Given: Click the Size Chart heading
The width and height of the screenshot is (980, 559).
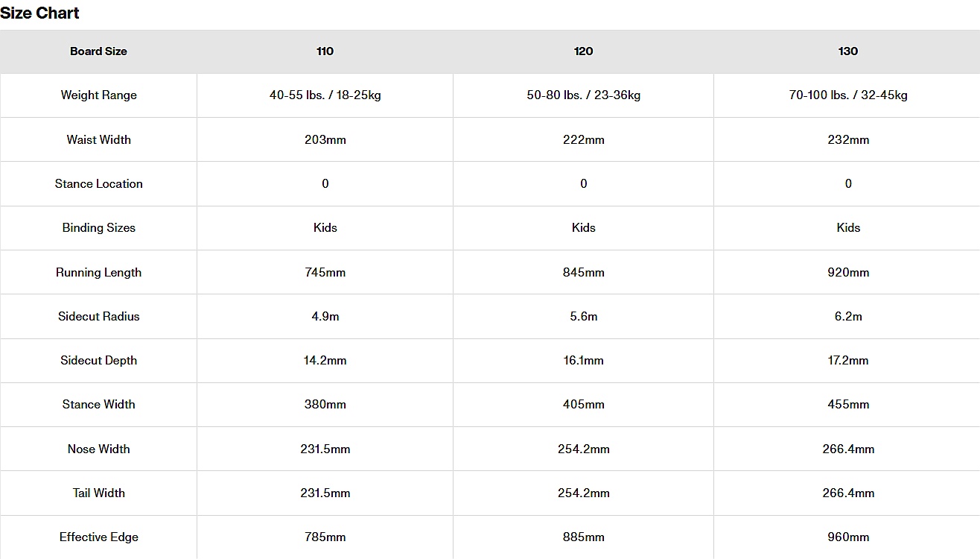Looking at the screenshot, I should [x=40, y=13].
